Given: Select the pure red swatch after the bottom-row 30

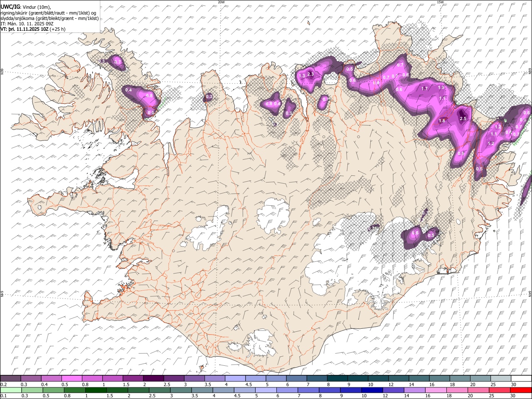Looking at the screenshot, I should 521,390.
